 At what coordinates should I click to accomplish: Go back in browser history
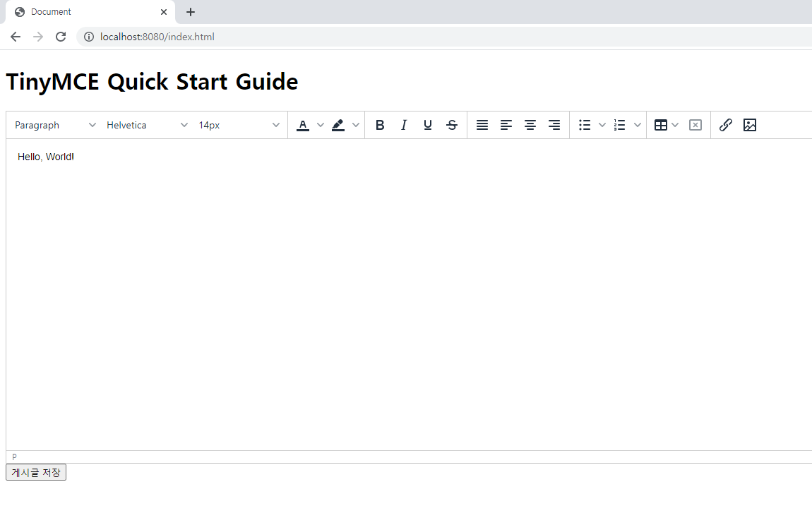tap(16, 37)
